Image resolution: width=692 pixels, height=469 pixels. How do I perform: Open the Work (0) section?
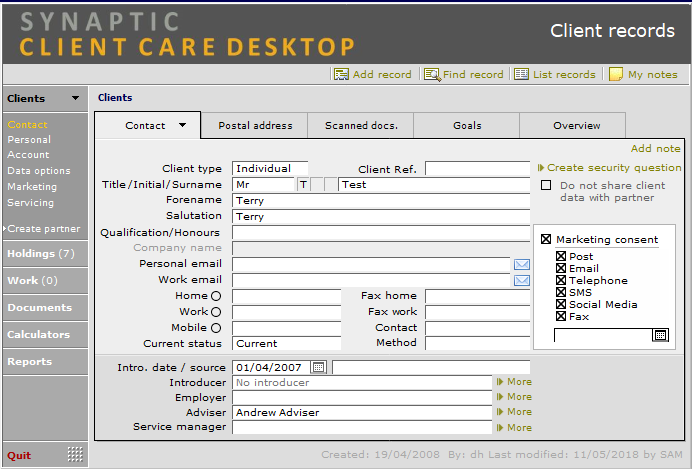click(x=45, y=281)
